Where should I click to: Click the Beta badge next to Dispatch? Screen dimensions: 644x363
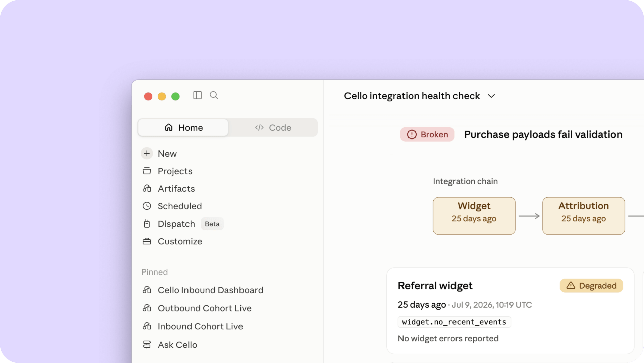(x=212, y=224)
